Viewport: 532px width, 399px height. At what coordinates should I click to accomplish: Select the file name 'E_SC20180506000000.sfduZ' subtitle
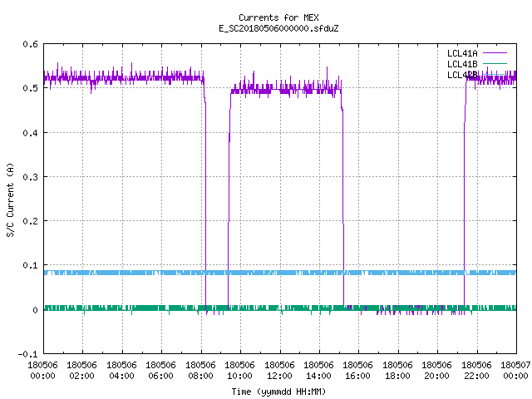tap(278, 28)
